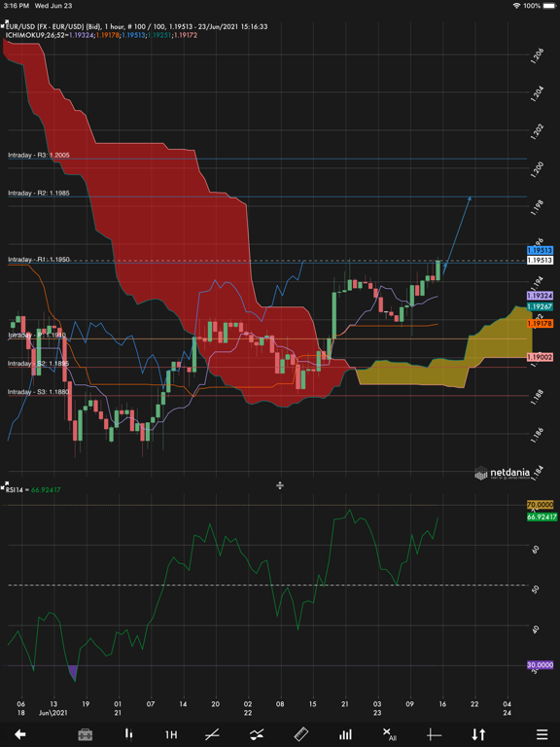The image size is (560, 747).
Task: Open the hamburger menu
Action: pyautogui.click(x=542, y=734)
